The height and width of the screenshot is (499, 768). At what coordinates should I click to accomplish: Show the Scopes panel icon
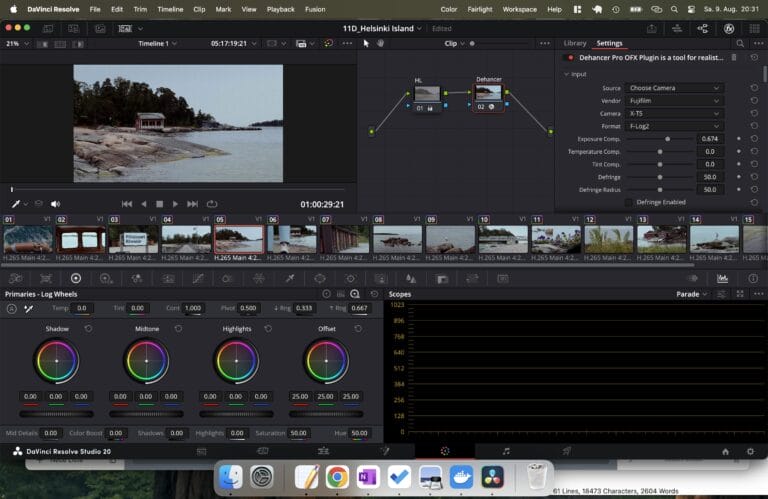click(722, 279)
